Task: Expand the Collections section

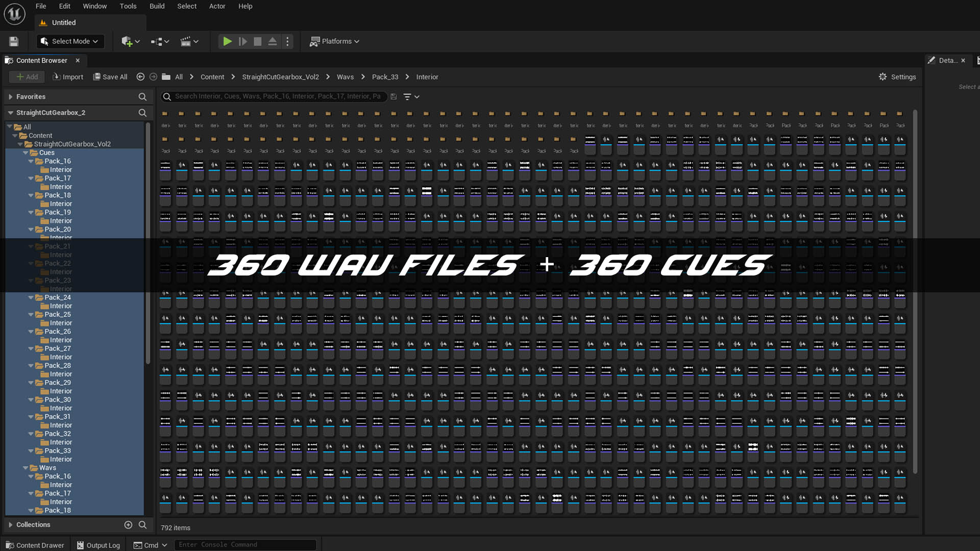Action: [x=11, y=524]
